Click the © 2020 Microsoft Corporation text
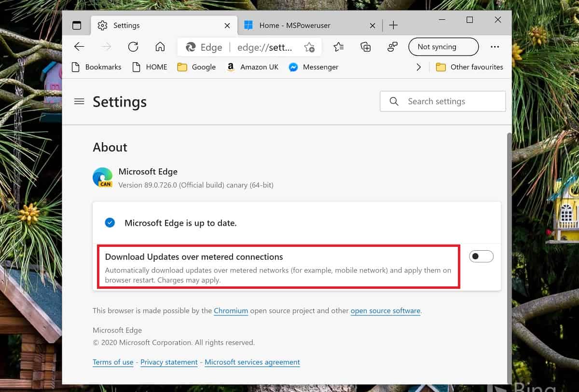579x392 pixels. (x=174, y=342)
